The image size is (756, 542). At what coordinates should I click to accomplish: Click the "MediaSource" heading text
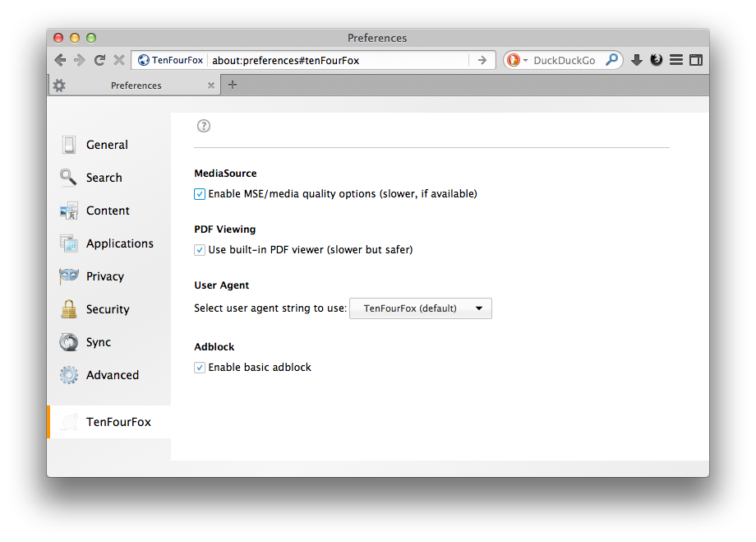tap(225, 174)
